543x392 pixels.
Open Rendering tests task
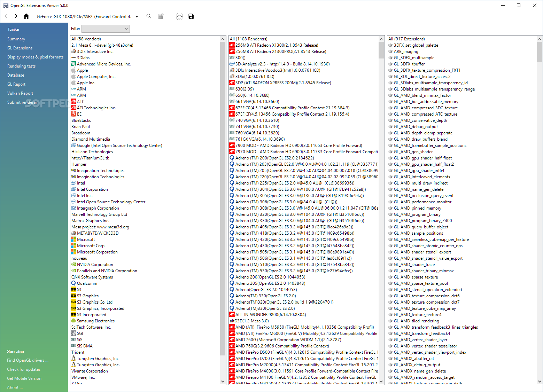[21, 66]
